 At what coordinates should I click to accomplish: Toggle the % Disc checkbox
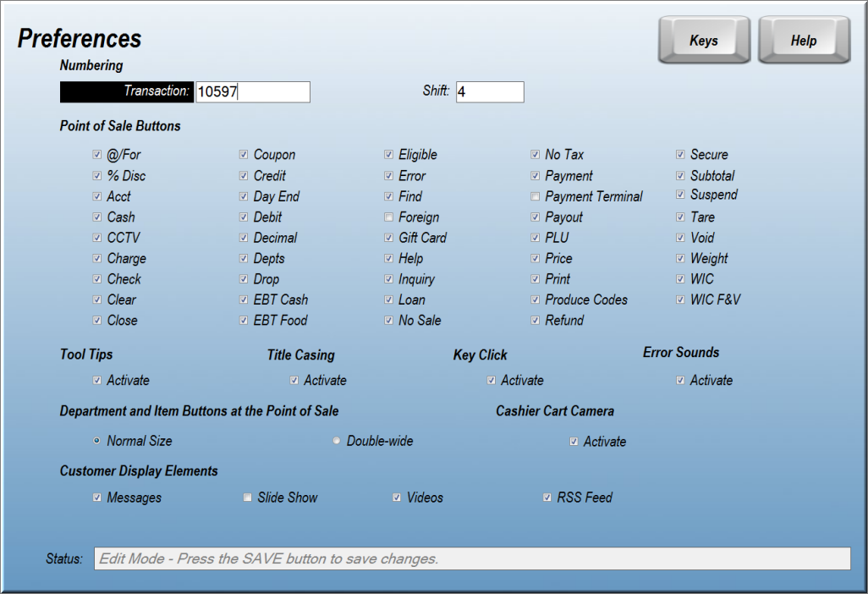pos(97,175)
